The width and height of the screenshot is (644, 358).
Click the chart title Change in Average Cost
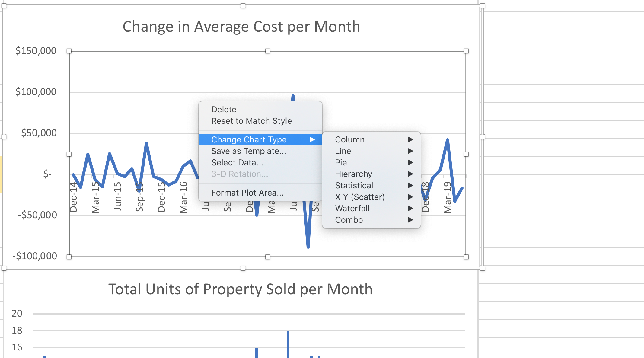(241, 27)
